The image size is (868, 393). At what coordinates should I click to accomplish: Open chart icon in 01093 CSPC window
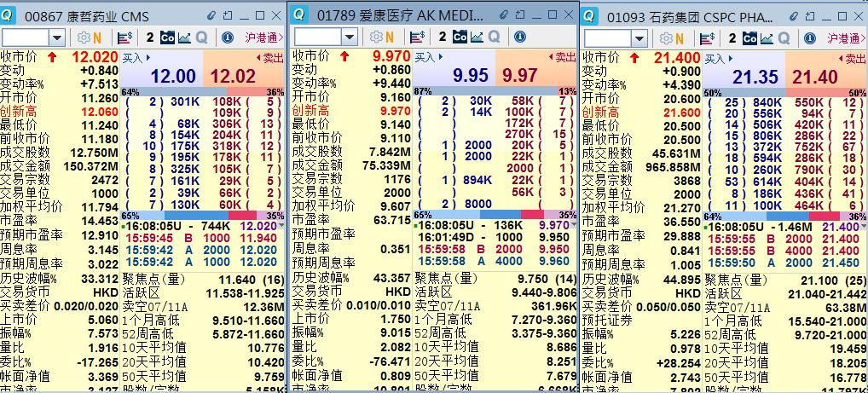click(767, 38)
